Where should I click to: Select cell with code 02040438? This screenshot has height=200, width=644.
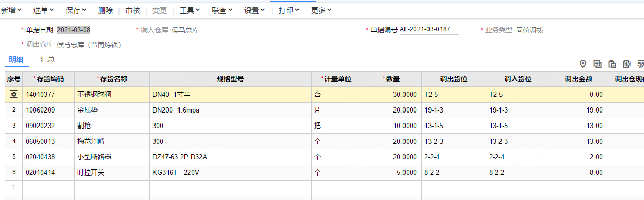(x=49, y=157)
